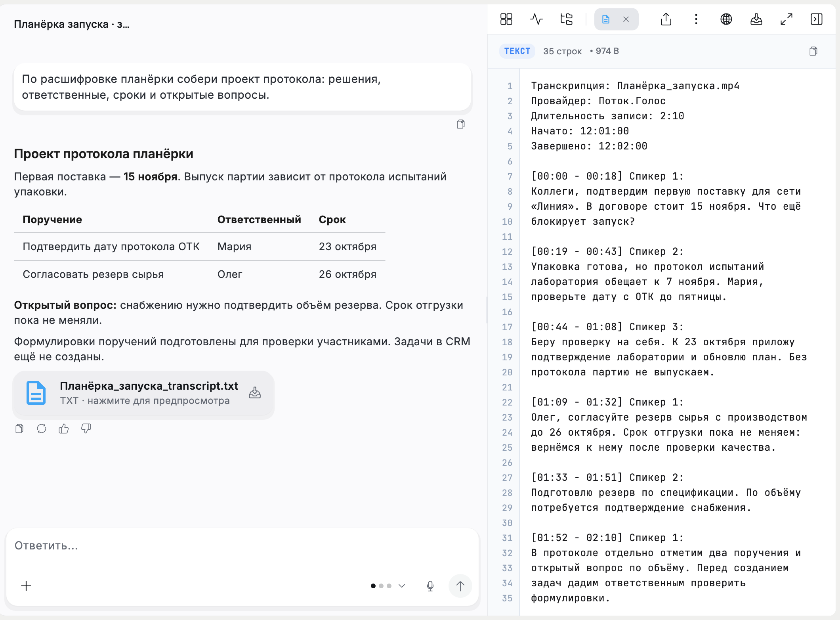Open the three-dot more options menu
Image resolution: width=840 pixels, height=620 pixels.
point(696,19)
